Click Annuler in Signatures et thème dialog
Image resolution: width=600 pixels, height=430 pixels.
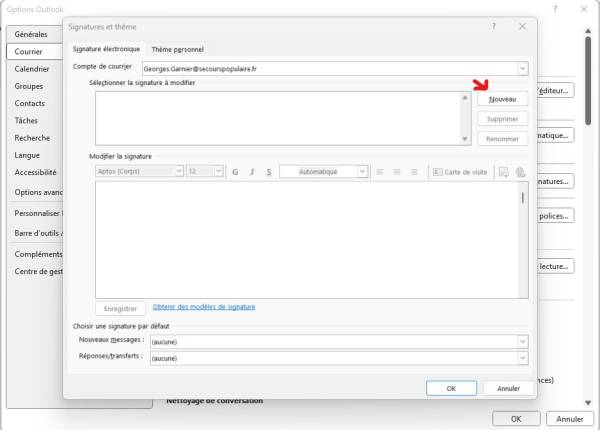(x=509, y=388)
